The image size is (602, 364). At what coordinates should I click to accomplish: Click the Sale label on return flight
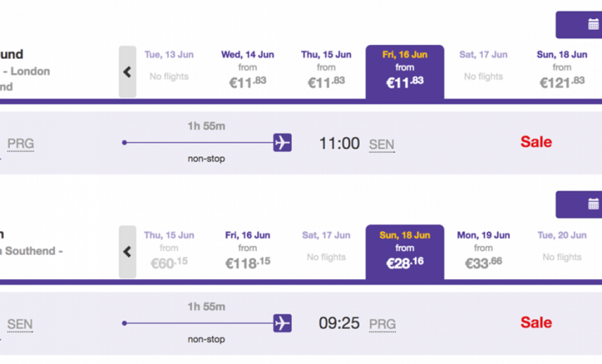[536, 322]
